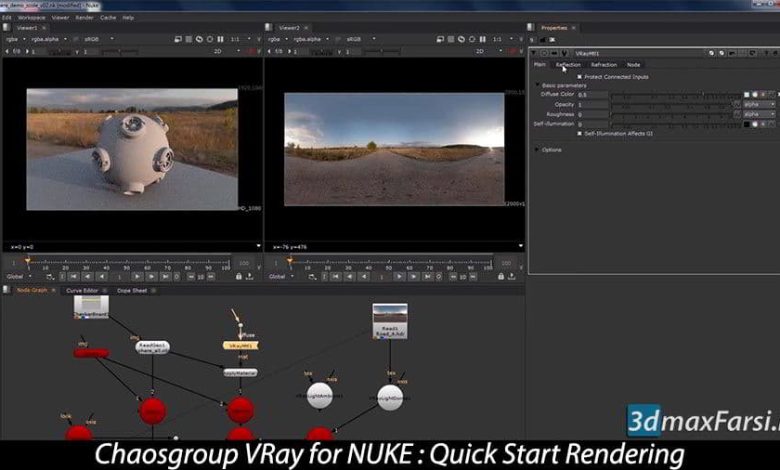Click Viewer1 flipbook export icon
Image resolution: width=780 pixels, height=470 pixels.
(x=249, y=276)
